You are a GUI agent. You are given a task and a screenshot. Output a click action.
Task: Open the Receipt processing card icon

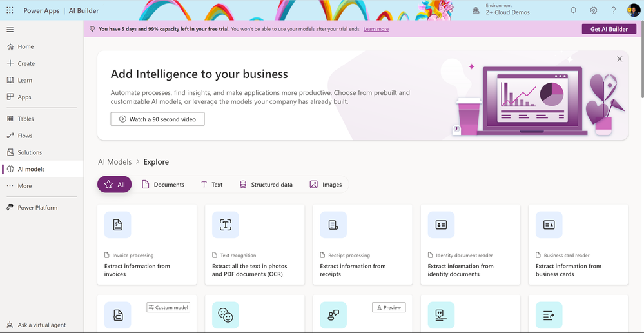[x=333, y=225]
